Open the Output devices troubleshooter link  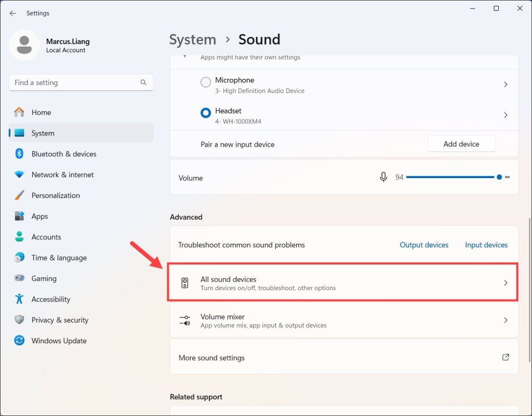[x=424, y=245]
